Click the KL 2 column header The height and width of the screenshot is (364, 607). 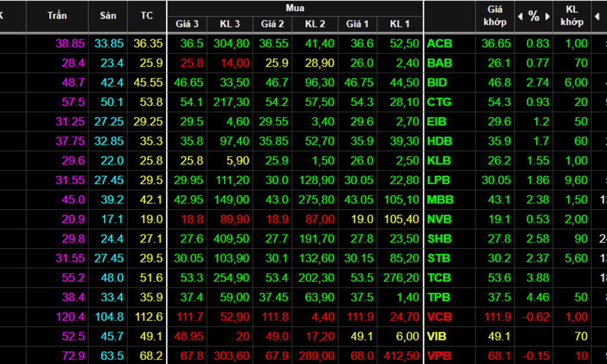(314, 24)
